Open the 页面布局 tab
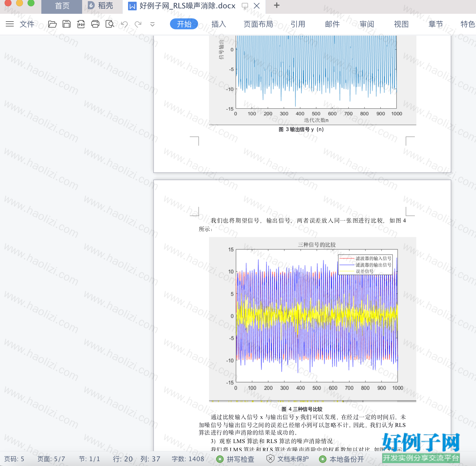The height and width of the screenshot is (466, 476). click(258, 24)
